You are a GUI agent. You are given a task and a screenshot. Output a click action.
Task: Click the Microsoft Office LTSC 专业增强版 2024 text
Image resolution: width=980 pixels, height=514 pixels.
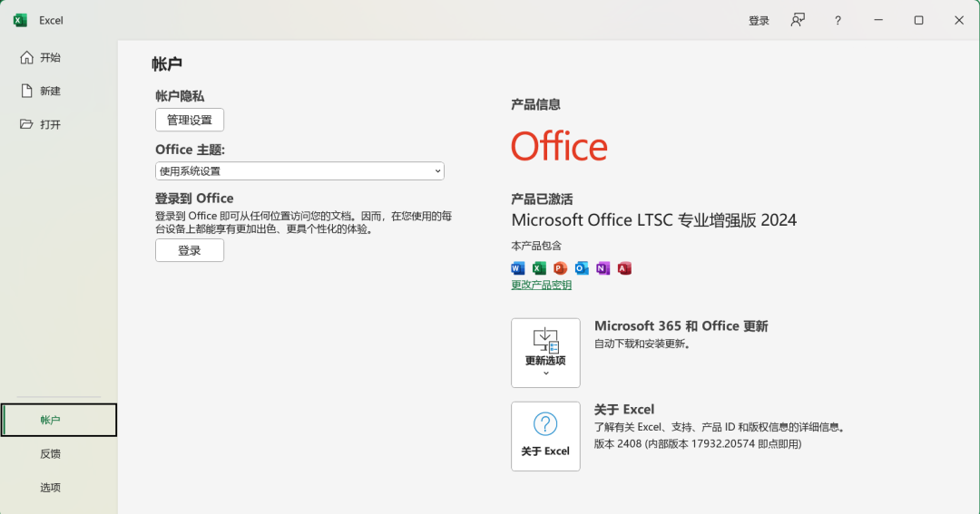coord(653,220)
